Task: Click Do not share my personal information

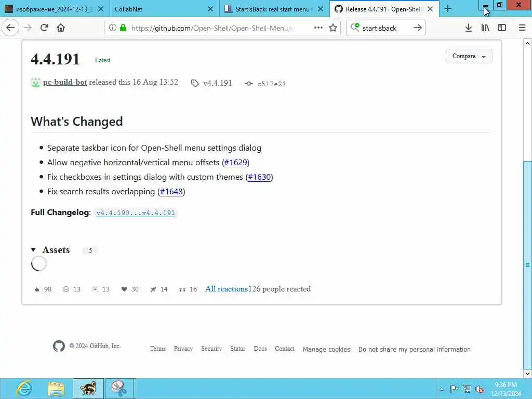Action: point(414,350)
